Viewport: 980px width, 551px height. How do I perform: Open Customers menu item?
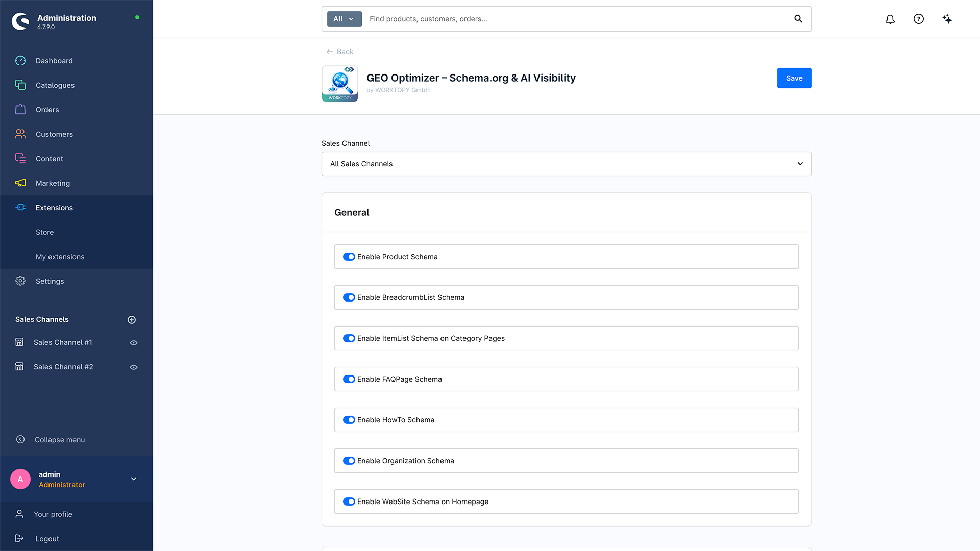(x=54, y=134)
